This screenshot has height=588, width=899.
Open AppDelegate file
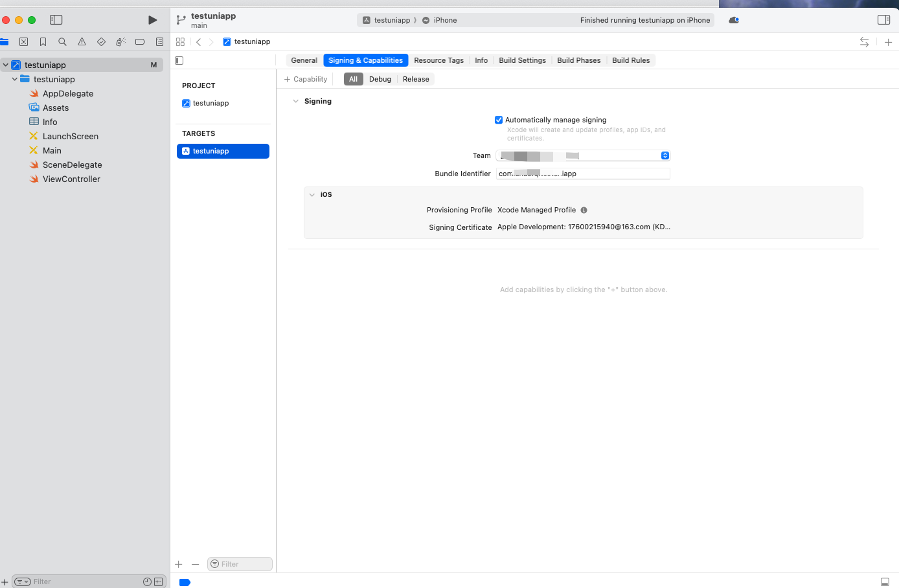click(x=68, y=93)
